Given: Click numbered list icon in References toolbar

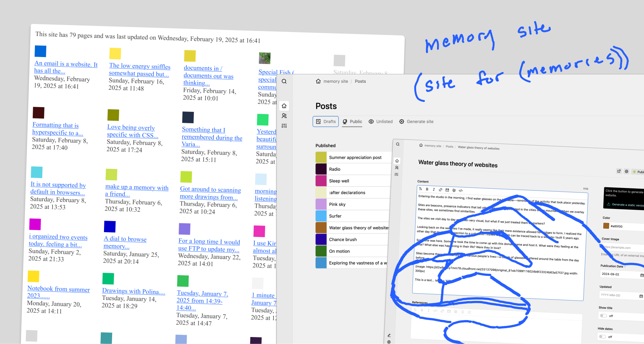Looking at the screenshot, I should click(469, 312).
